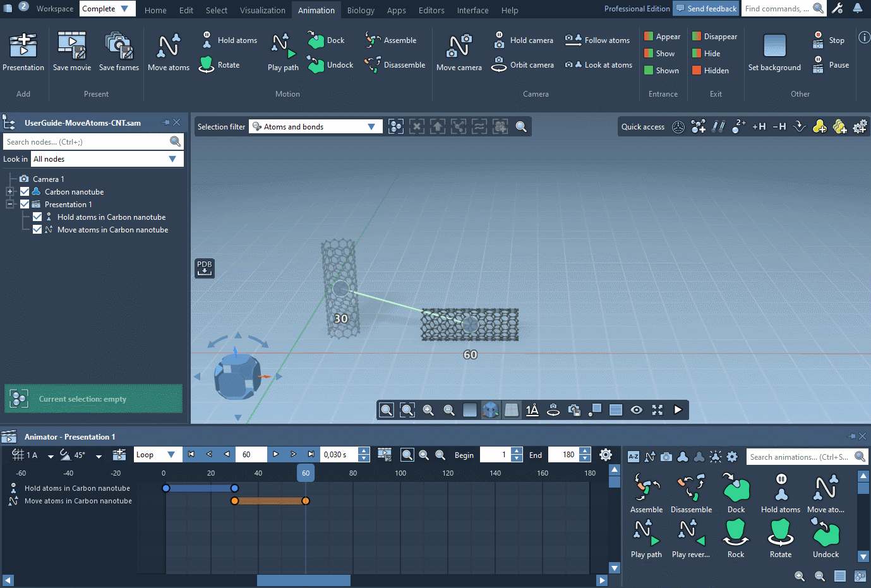871x588 pixels.
Task: Click the PDB download icon in viewport
Action: (204, 268)
